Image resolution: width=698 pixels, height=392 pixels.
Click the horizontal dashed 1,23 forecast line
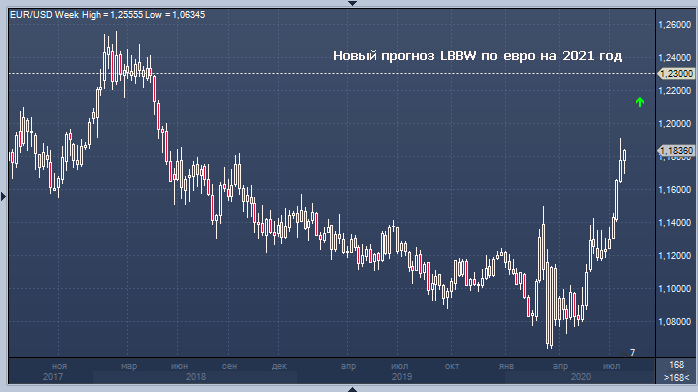point(332,73)
